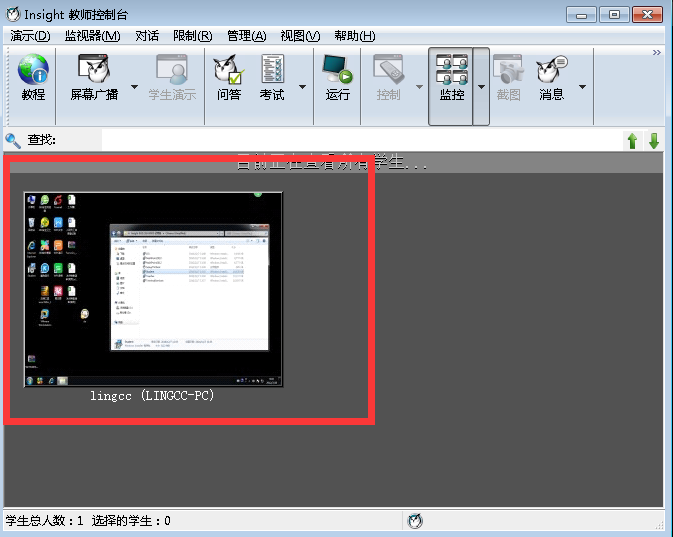Viewport: 673px width, 537px height.
Task: Open the 限制(R) menu
Action: coord(192,36)
